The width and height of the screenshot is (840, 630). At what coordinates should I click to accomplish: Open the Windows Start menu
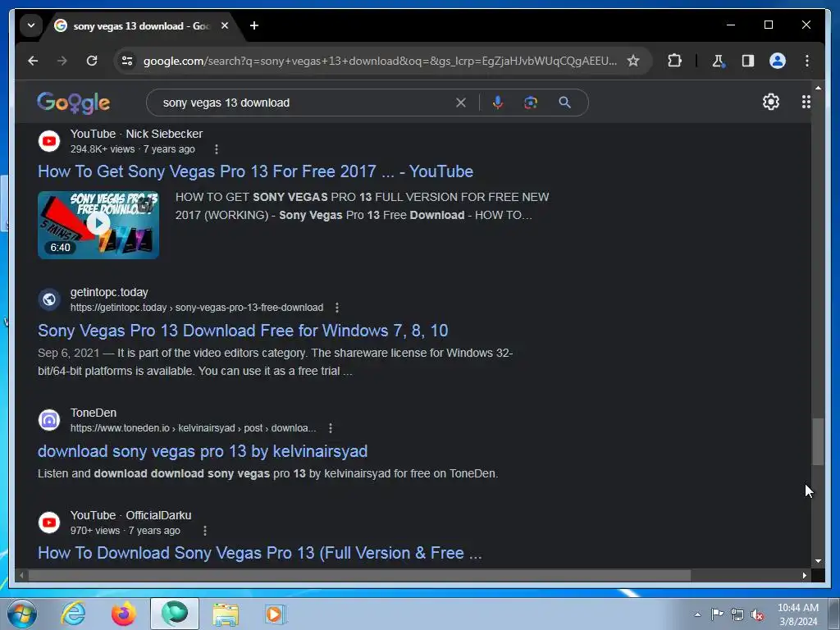click(22, 614)
